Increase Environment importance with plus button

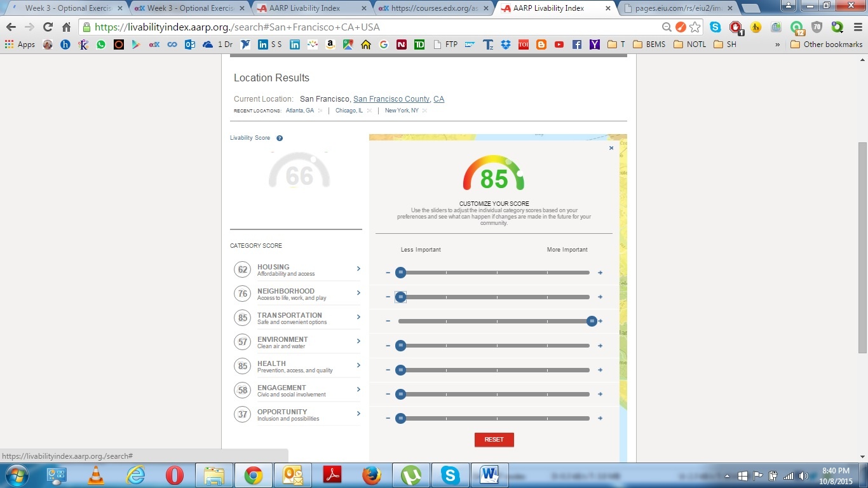[600, 346]
